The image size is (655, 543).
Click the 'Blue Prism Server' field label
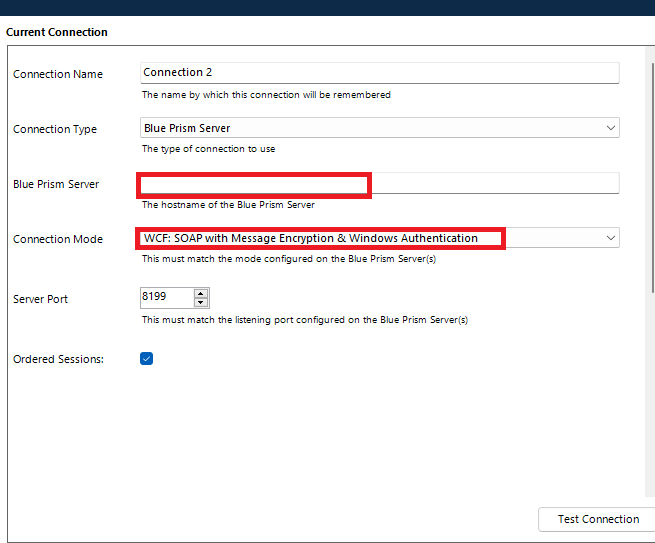point(56,184)
